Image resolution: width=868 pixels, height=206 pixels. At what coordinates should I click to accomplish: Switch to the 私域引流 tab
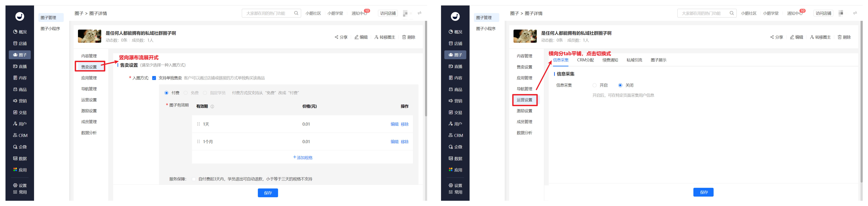[x=635, y=60]
